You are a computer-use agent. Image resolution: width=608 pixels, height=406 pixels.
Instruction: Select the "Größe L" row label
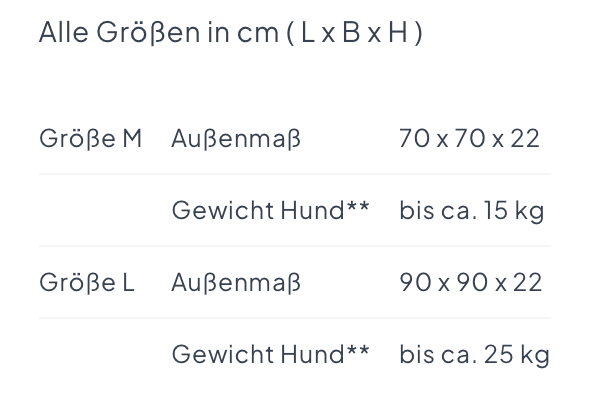click(x=87, y=283)
